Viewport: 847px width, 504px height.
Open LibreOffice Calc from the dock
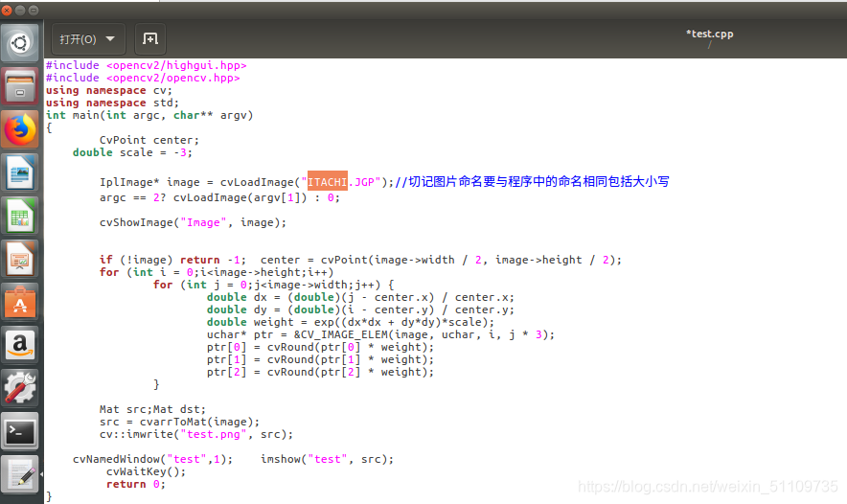pyautogui.click(x=20, y=216)
